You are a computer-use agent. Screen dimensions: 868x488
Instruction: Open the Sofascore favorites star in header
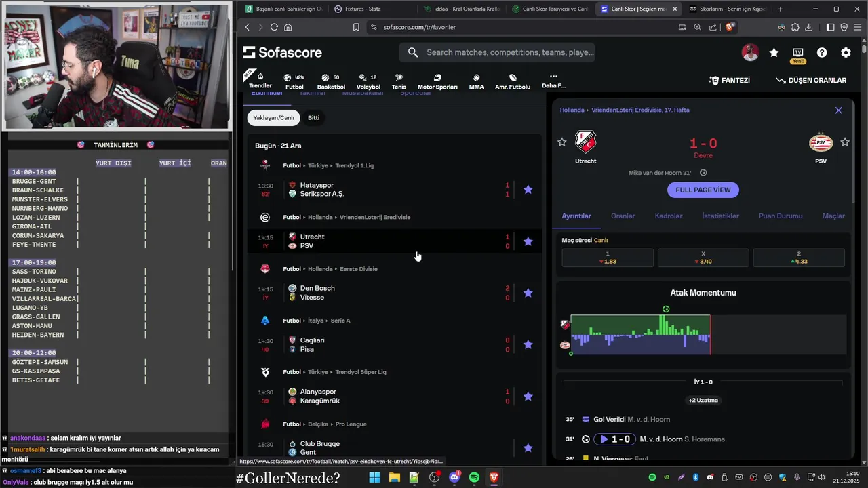pyautogui.click(x=774, y=53)
